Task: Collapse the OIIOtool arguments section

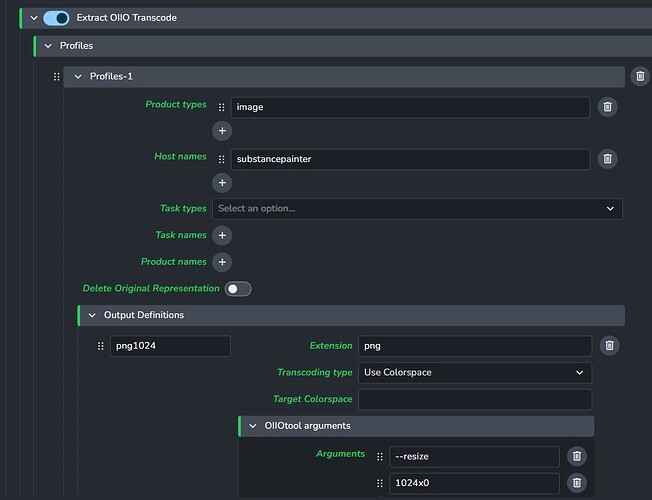Action: [x=253, y=426]
